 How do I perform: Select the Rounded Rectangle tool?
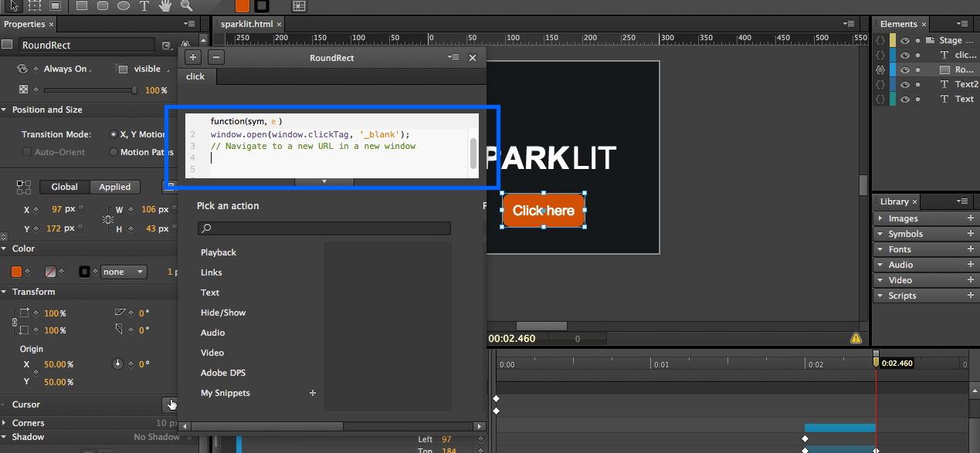(x=104, y=6)
